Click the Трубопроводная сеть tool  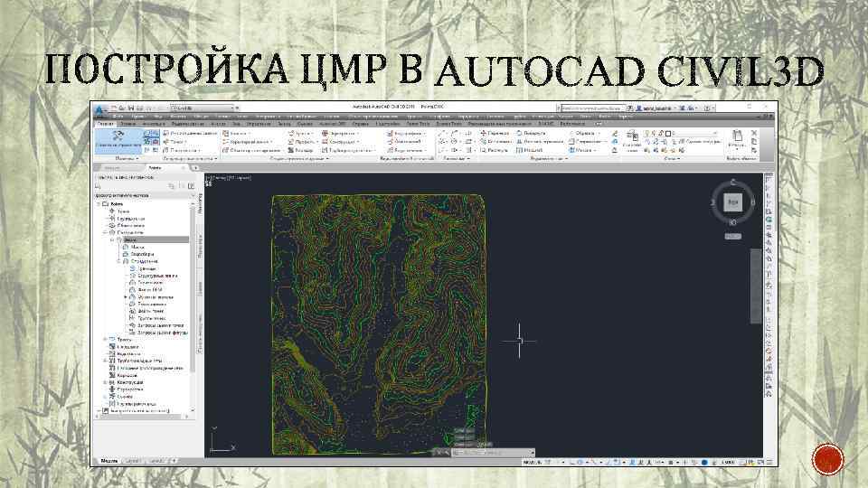[x=348, y=150]
